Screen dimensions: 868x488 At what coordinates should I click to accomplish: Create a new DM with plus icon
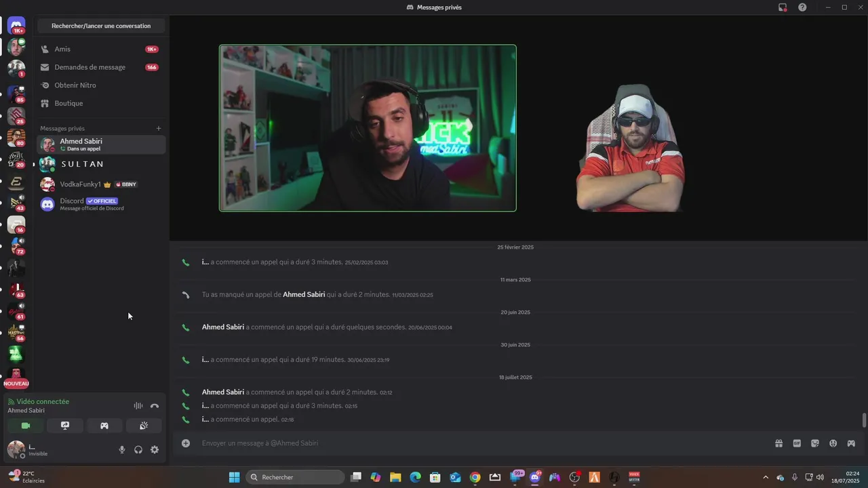point(159,128)
